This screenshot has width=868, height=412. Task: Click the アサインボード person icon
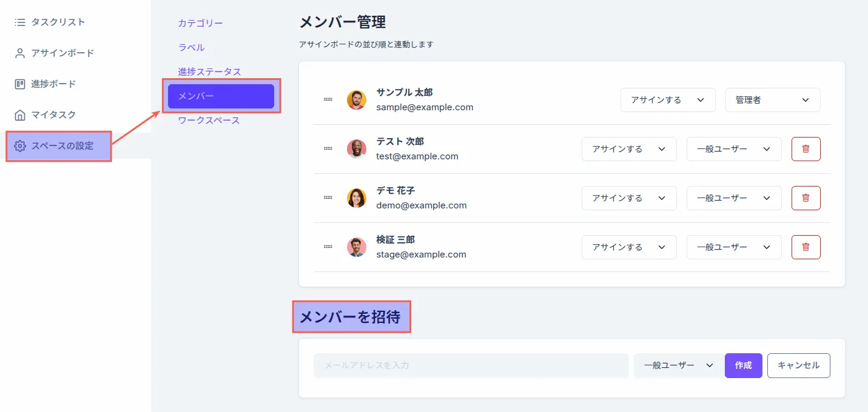tap(19, 53)
